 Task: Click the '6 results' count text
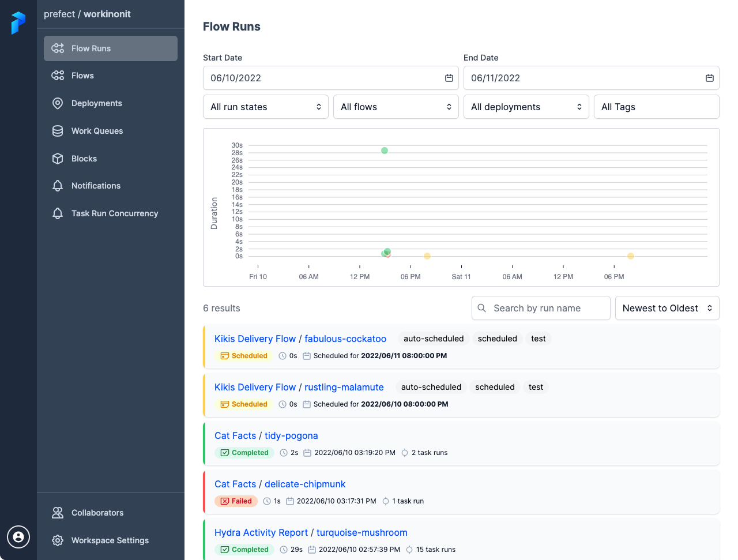tap(221, 308)
